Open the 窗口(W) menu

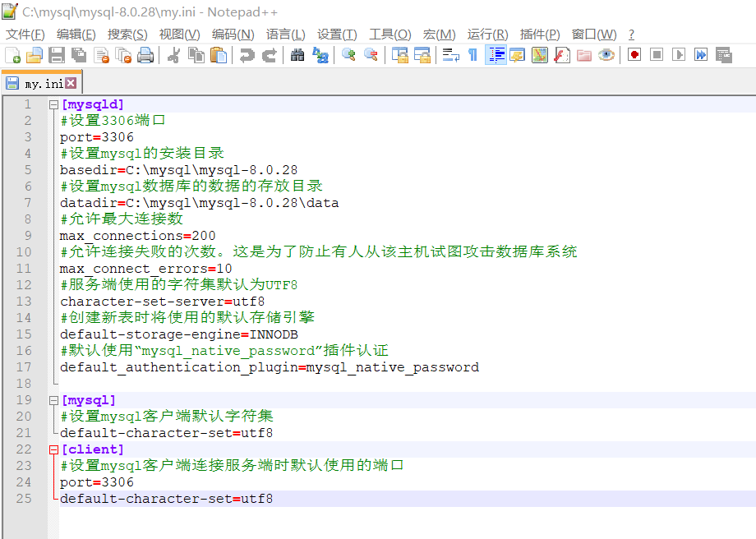coord(594,35)
